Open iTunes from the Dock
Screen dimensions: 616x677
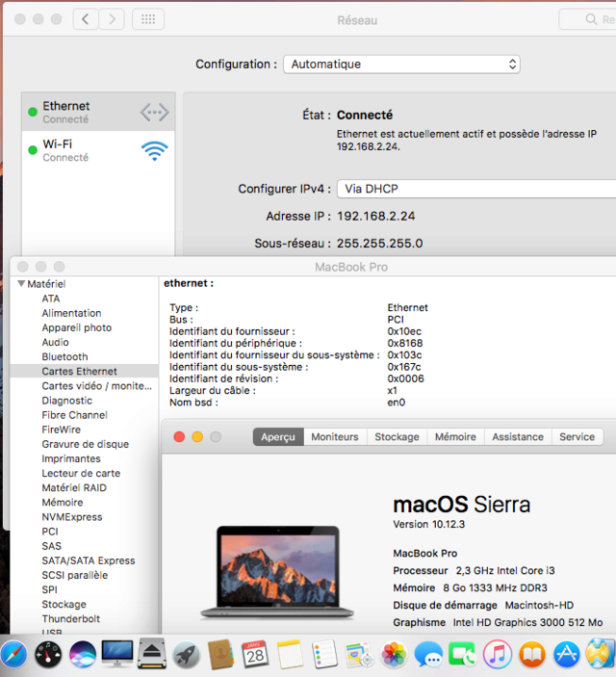(498, 655)
